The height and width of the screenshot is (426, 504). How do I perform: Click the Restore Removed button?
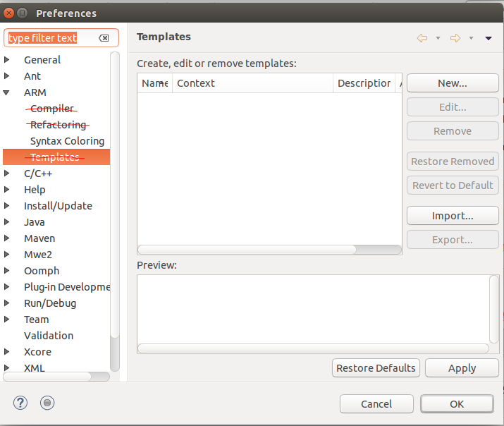[453, 162]
